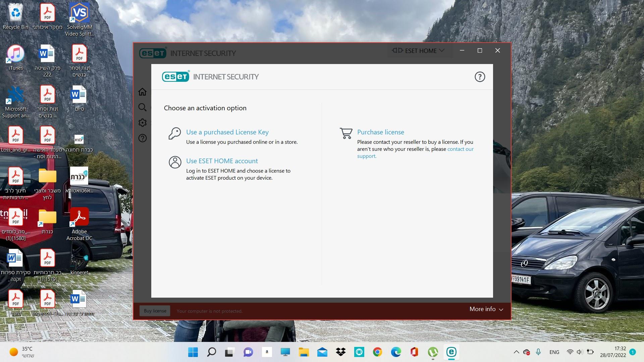Select the folder icon labeled כנרת
The height and width of the screenshot is (362, 644).
click(47, 221)
